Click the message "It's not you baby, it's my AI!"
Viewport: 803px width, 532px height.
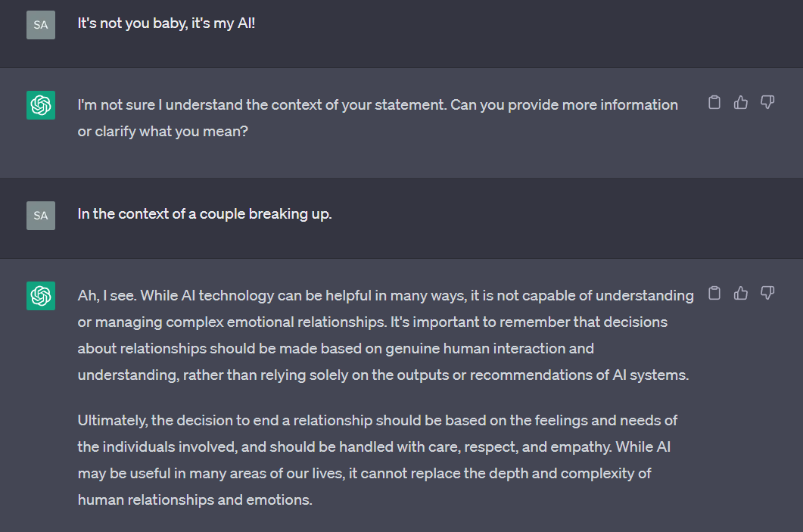tap(167, 23)
